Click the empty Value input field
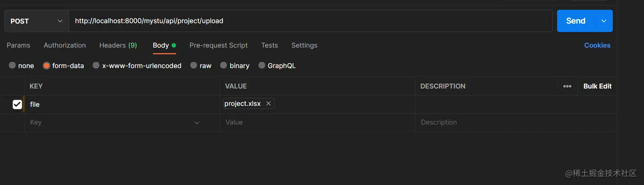 (318, 122)
